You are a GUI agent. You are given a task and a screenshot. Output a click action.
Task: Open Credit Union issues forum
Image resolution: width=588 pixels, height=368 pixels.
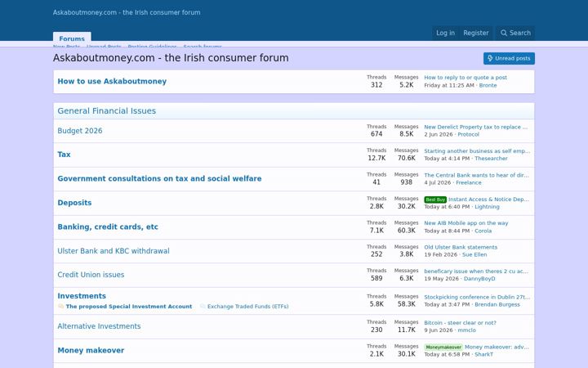pyautogui.click(x=91, y=275)
